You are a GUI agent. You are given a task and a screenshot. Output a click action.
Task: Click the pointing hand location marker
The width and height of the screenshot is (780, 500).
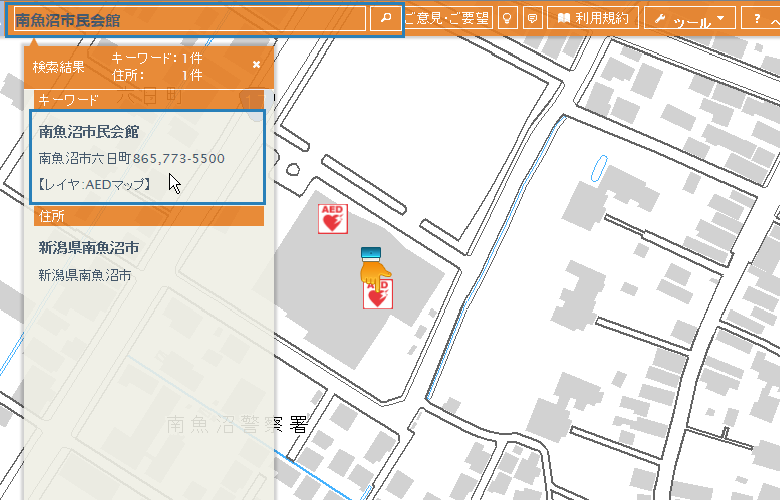tap(375, 268)
